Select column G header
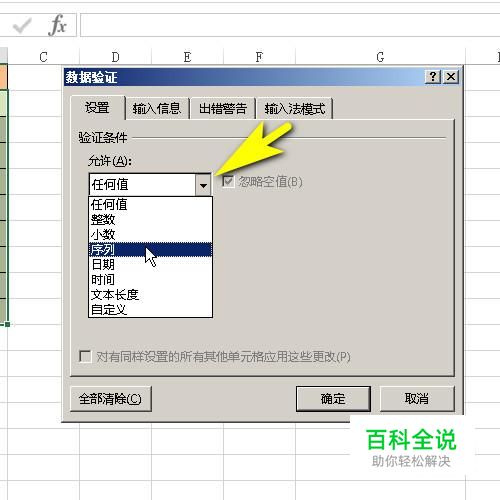Image resolution: width=500 pixels, height=500 pixels. click(380, 57)
